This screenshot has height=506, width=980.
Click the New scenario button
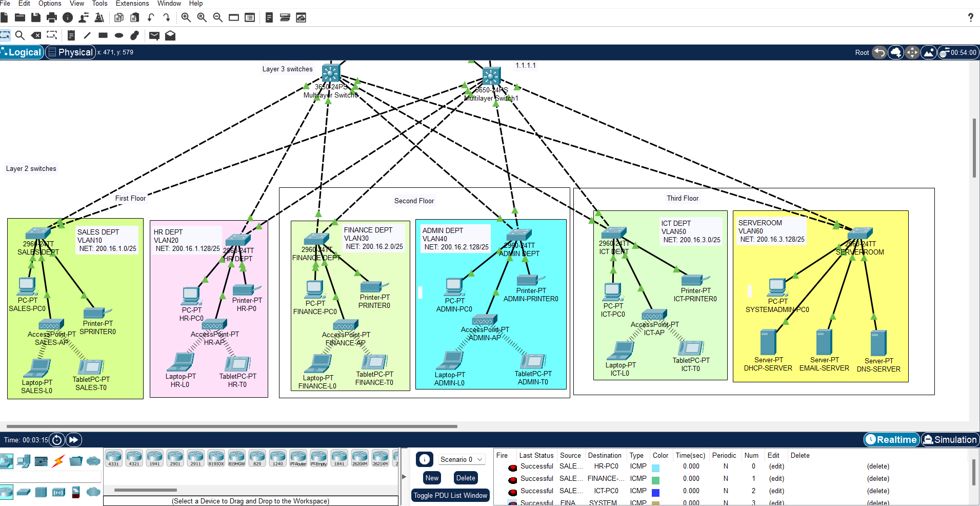point(432,478)
